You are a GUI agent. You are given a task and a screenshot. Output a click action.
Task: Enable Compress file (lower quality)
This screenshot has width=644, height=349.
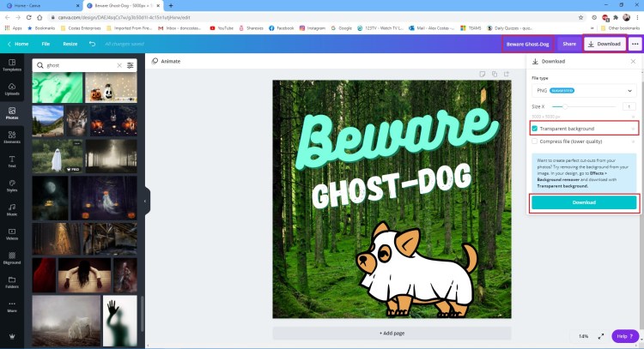[535, 141]
